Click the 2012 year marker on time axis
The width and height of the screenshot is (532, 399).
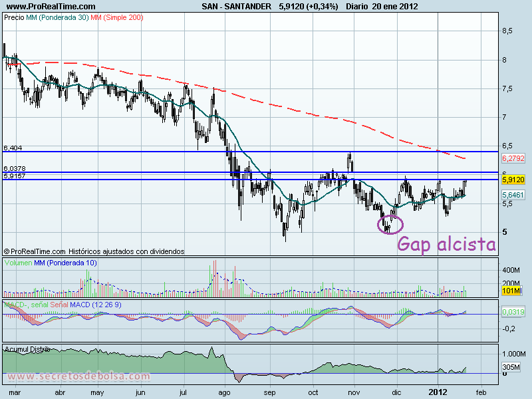(438, 392)
